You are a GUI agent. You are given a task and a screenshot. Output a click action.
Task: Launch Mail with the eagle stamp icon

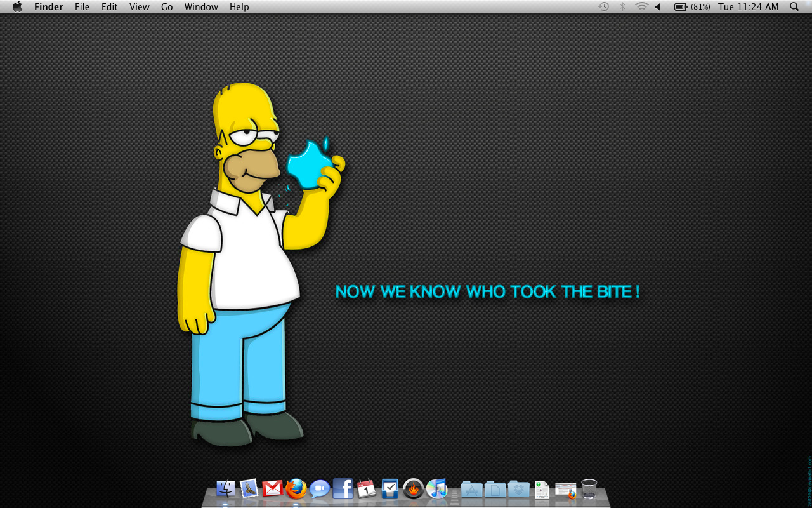(249, 488)
